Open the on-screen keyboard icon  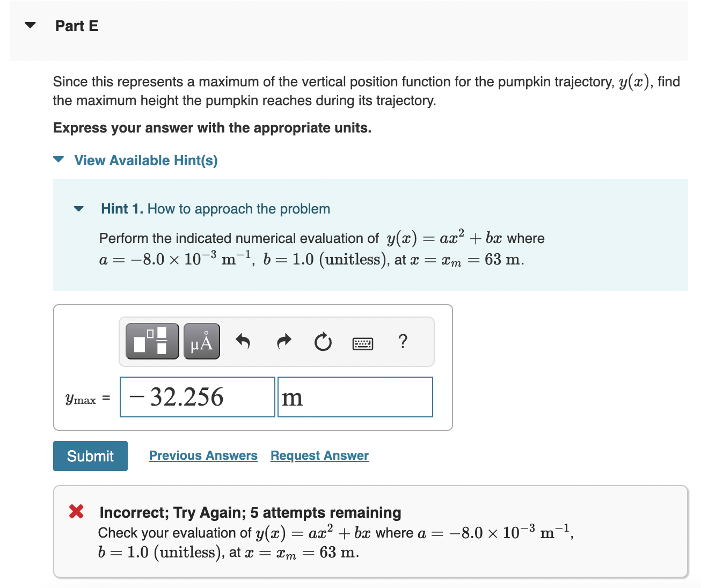click(x=363, y=343)
